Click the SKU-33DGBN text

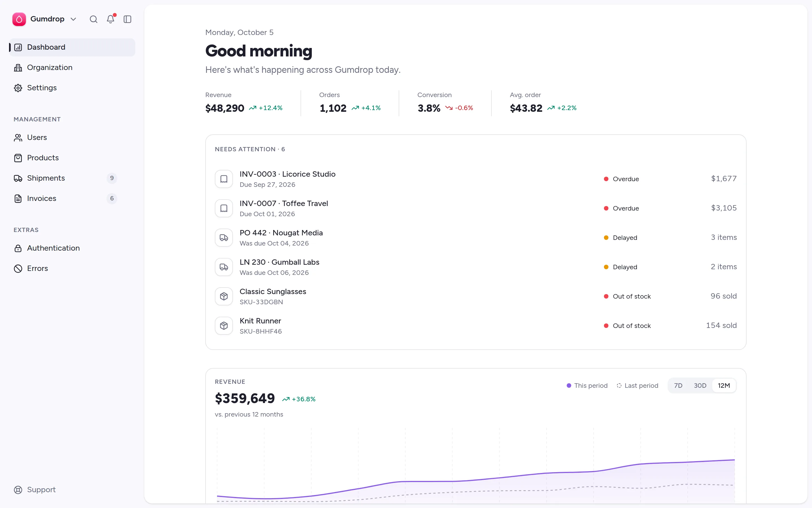(x=261, y=302)
